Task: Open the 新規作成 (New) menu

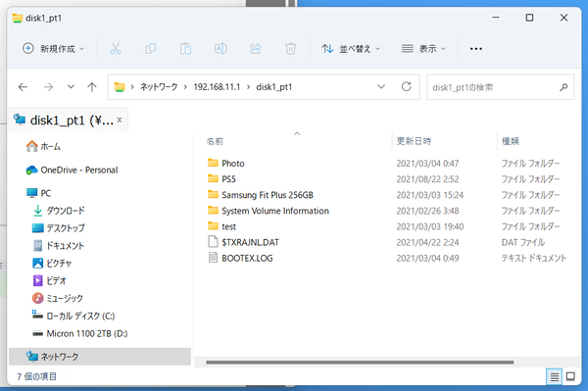Action: click(x=53, y=49)
